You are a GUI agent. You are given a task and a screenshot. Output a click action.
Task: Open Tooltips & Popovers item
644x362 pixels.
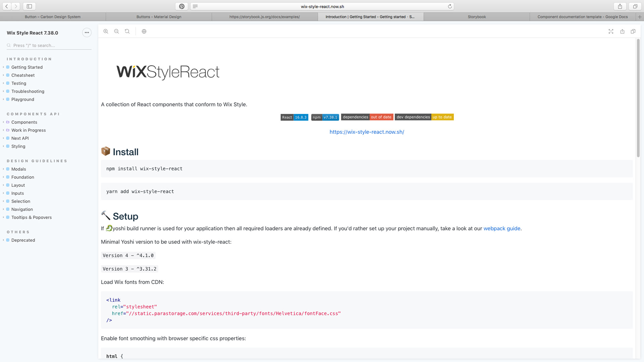point(32,217)
